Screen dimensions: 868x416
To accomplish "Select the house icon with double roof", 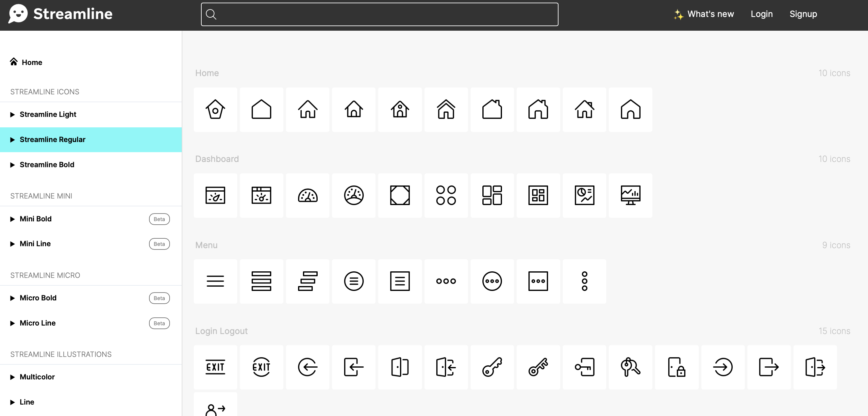I will tap(446, 110).
